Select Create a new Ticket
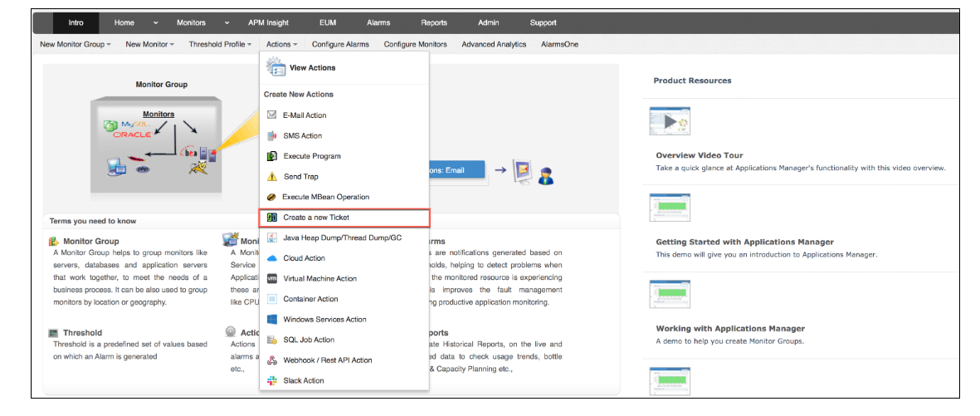This screenshot has height=416, width=980. pos(316,218)
